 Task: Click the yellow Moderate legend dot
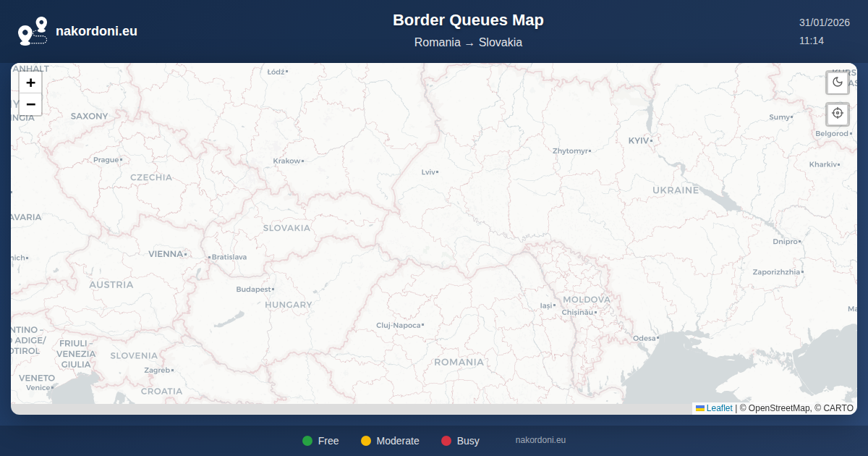point(366,441)
